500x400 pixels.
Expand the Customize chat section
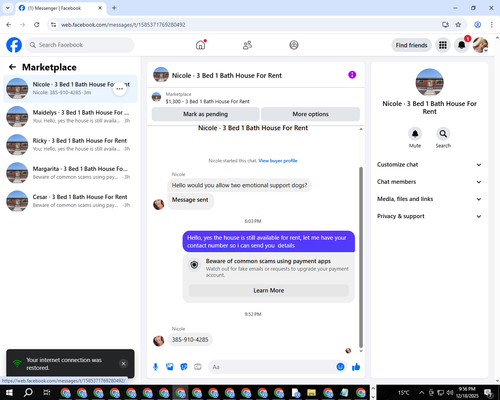click(429, 165)
